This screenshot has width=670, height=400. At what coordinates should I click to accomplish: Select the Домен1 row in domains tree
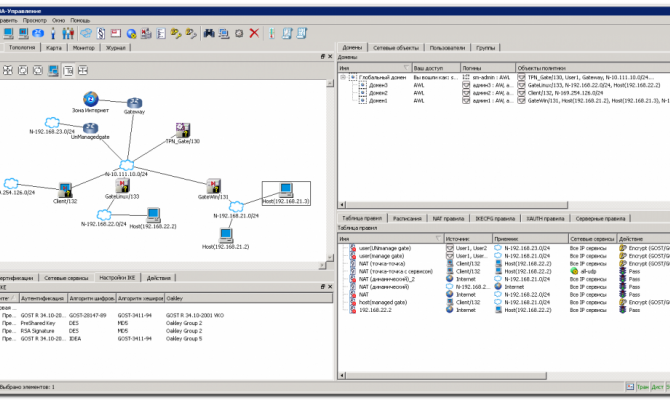pyautogui.click(x=378, y=100)
